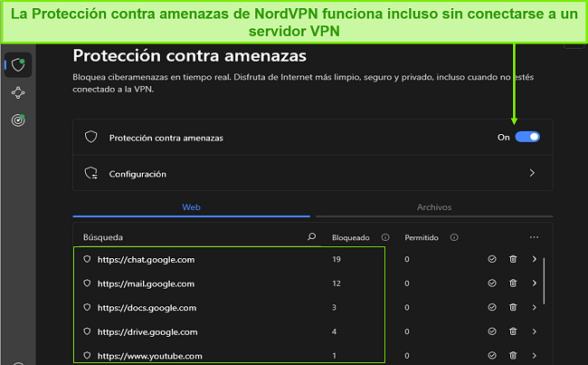Screen dimensions: 588x365
Task: Click the search magnifier icon
Action: click(311, 237)
